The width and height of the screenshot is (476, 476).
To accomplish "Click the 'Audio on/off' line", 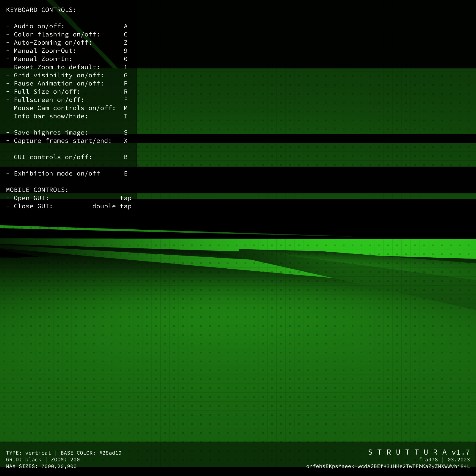I will [x=39, y=26].
